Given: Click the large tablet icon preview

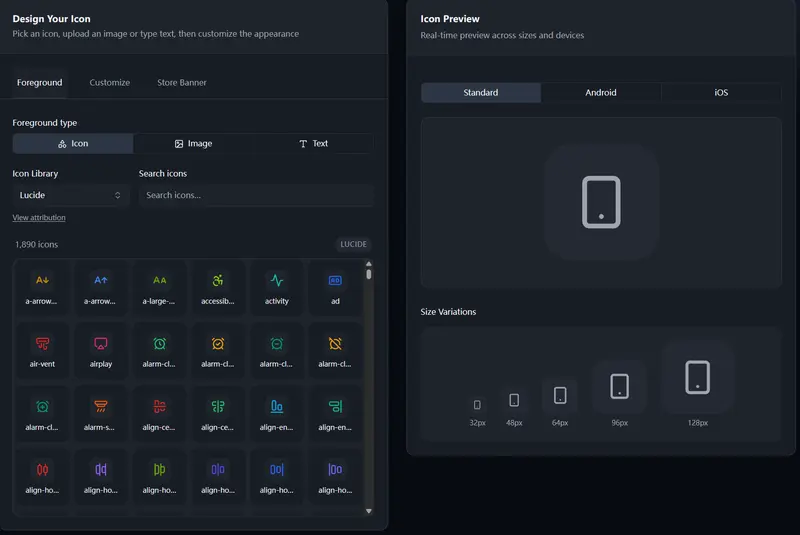Looking at the screenshot, I should coord(601,202).
